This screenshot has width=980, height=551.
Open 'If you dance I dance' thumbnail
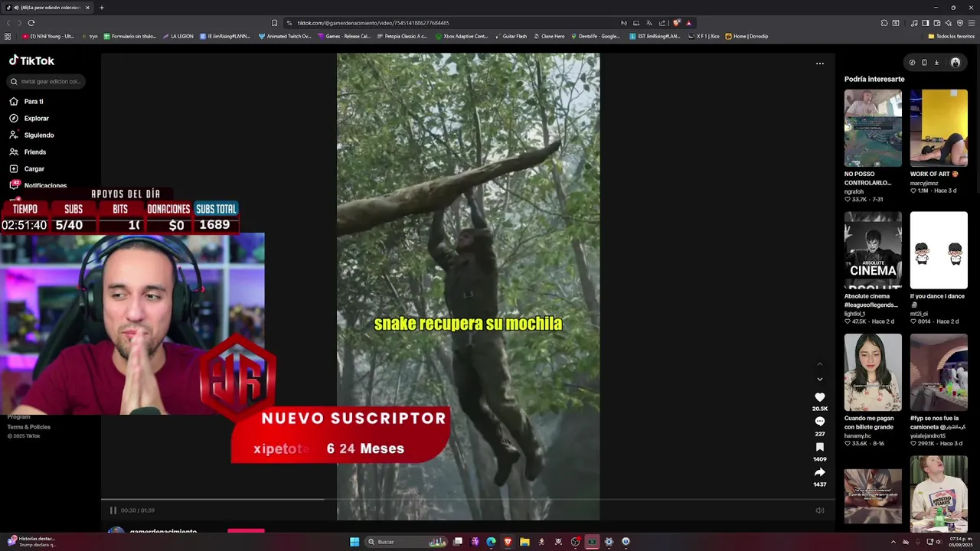[x=939, y=250]
